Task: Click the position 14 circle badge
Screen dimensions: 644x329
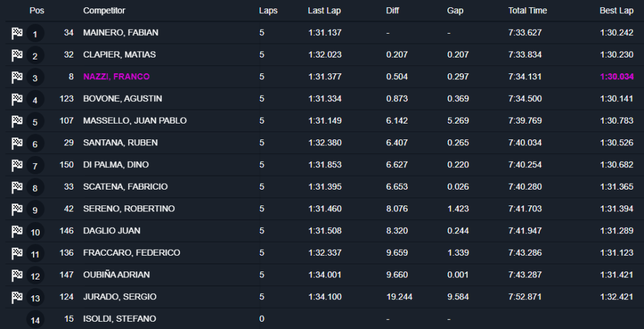Action: [x=35, y=320]
